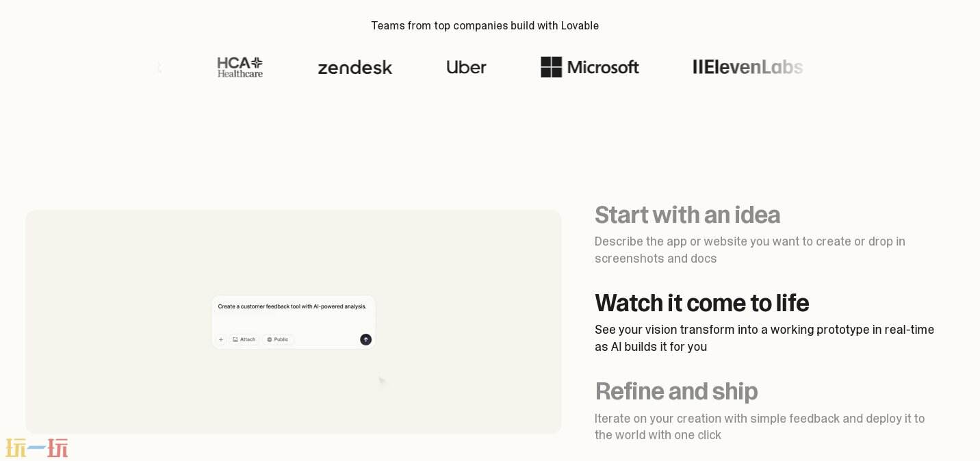Click the customer feedback prompt text field

(292, 307)
